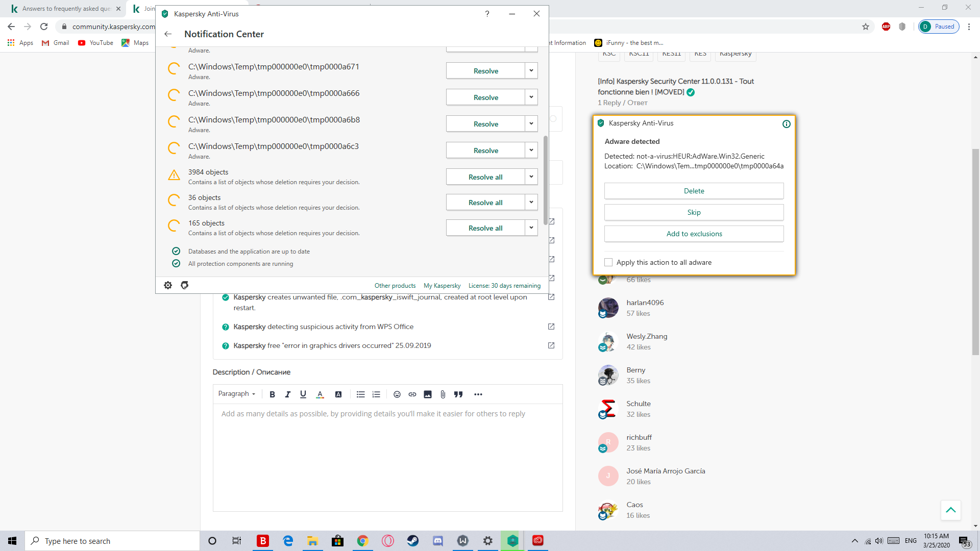Open Steam from the taskbar
The height and width of the screenshot is (551, 980).
pos(413,541)
